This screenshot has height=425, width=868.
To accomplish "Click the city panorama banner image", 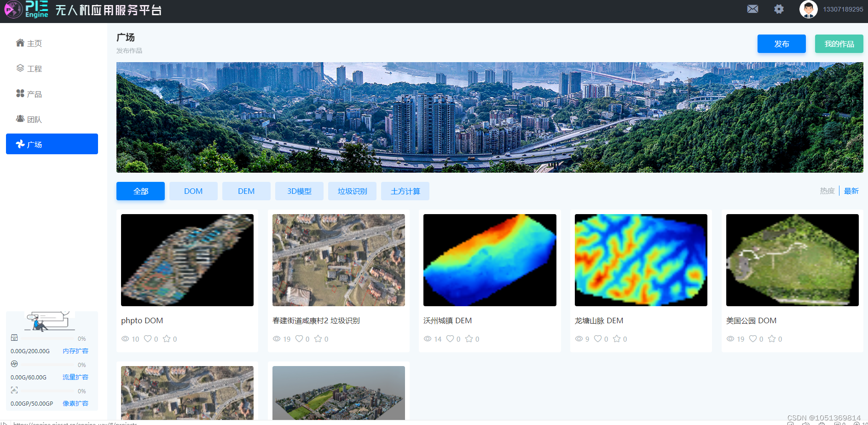I will (490, 117).
